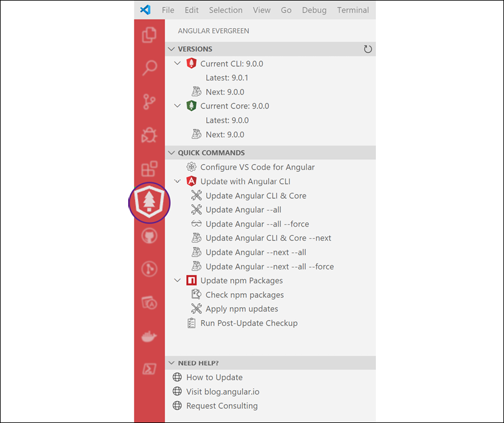Click Visit blog.angular.io link
The image size is (504, 423).
click(x=223, y=391)
